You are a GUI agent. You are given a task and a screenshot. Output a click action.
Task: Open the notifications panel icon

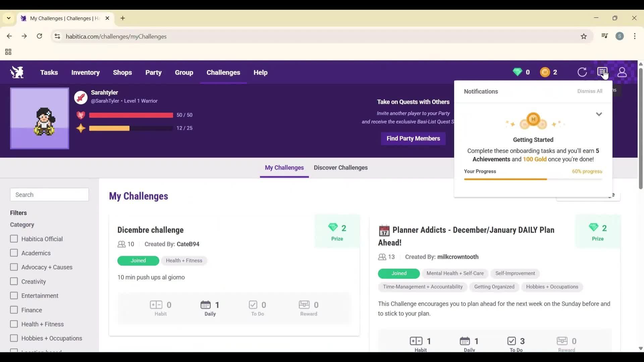[603, 72]
